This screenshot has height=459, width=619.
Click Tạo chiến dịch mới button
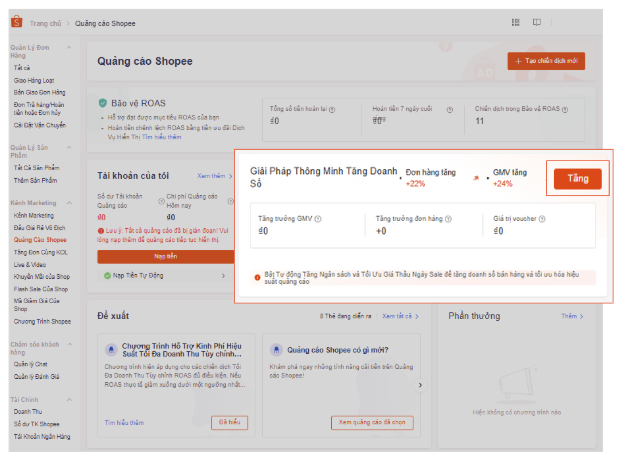coord(546,61)
